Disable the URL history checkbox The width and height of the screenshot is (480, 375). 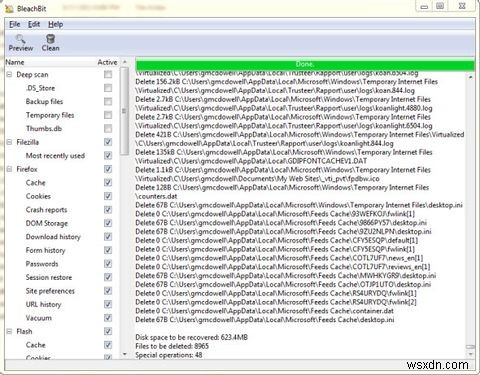point(108,304)
